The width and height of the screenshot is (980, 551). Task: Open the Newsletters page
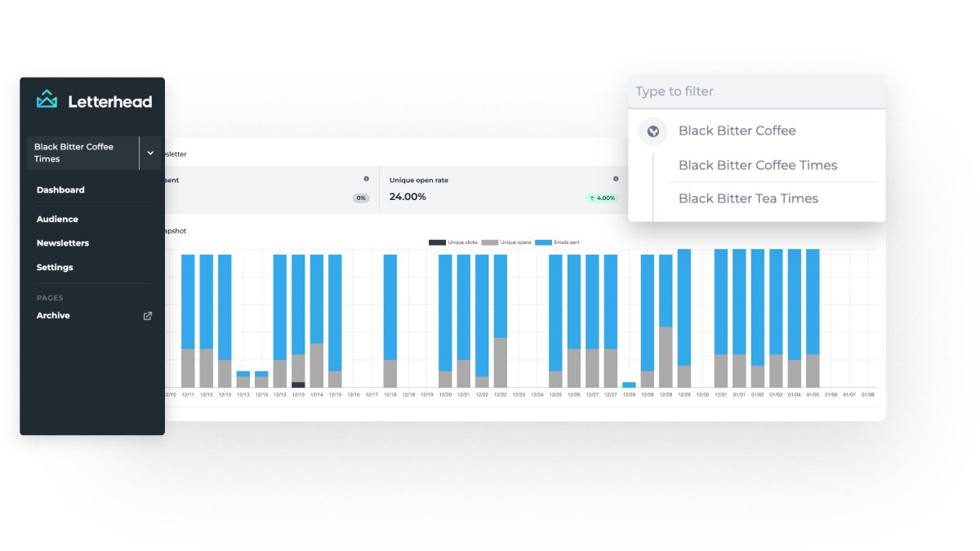tap(64, 242)
